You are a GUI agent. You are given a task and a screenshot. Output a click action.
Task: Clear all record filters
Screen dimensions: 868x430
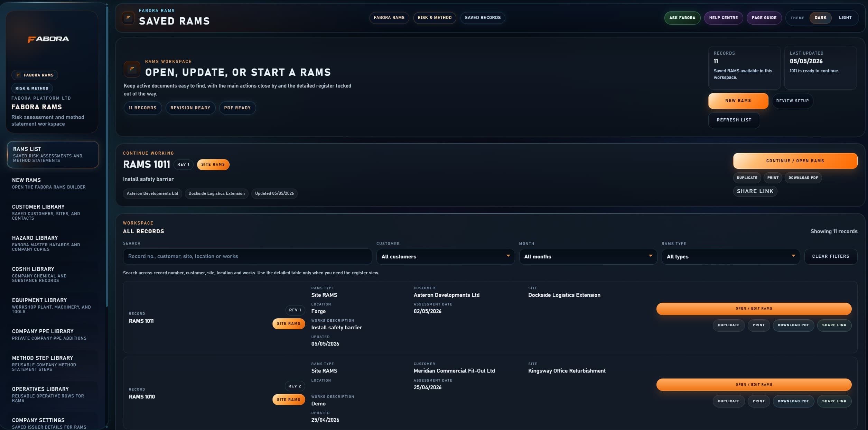(831, 256)
